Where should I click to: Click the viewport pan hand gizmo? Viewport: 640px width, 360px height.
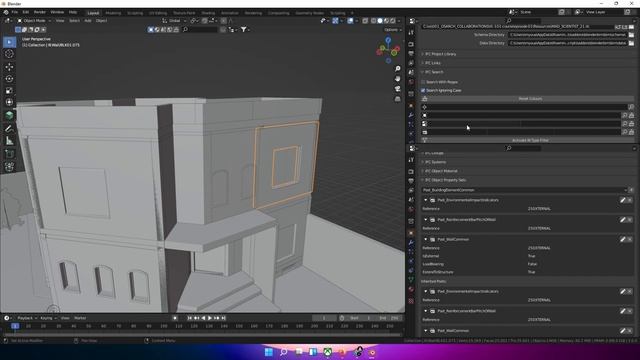click(x=398, y=78)
